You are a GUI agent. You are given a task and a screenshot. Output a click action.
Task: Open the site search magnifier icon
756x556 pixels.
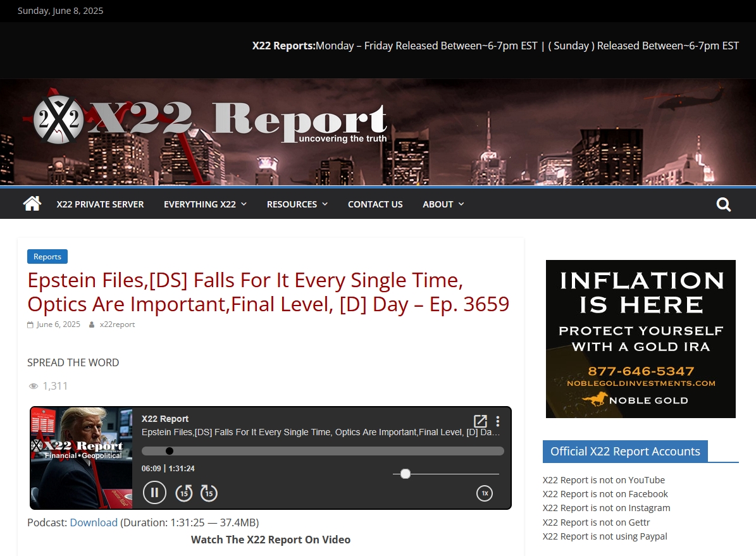point(723,204)
